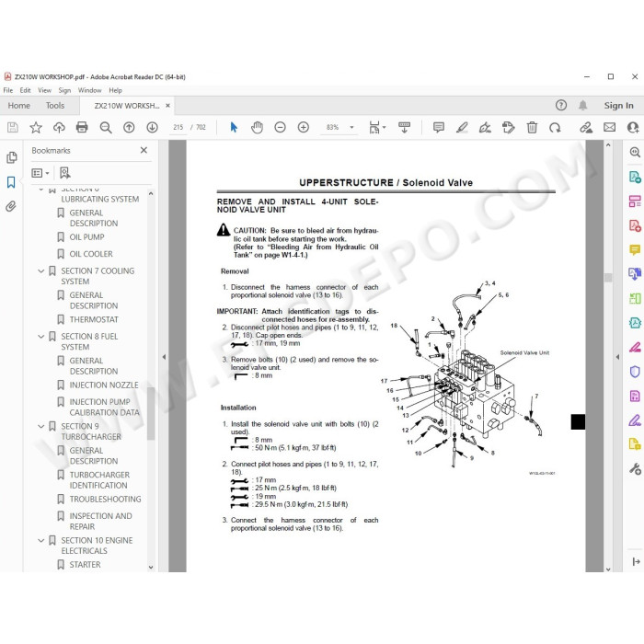Collapse SECTION 8 FUEL SYSTEM bookmark
The height and width of the screenshot is (644, 644).
point(41,337)
